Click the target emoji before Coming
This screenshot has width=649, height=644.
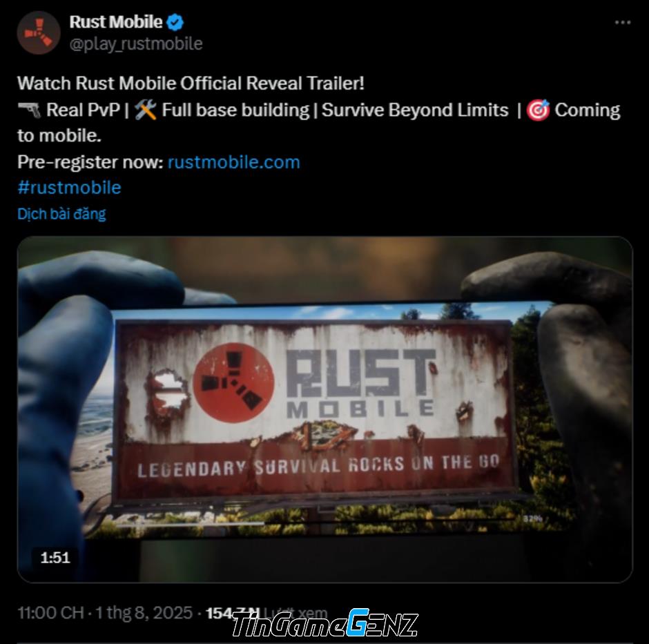(x=538, y=110)
